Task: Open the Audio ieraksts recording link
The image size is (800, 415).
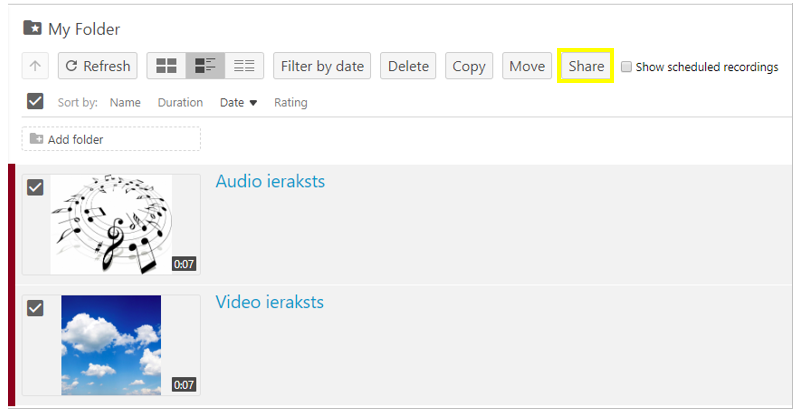Action: point(270,181)
